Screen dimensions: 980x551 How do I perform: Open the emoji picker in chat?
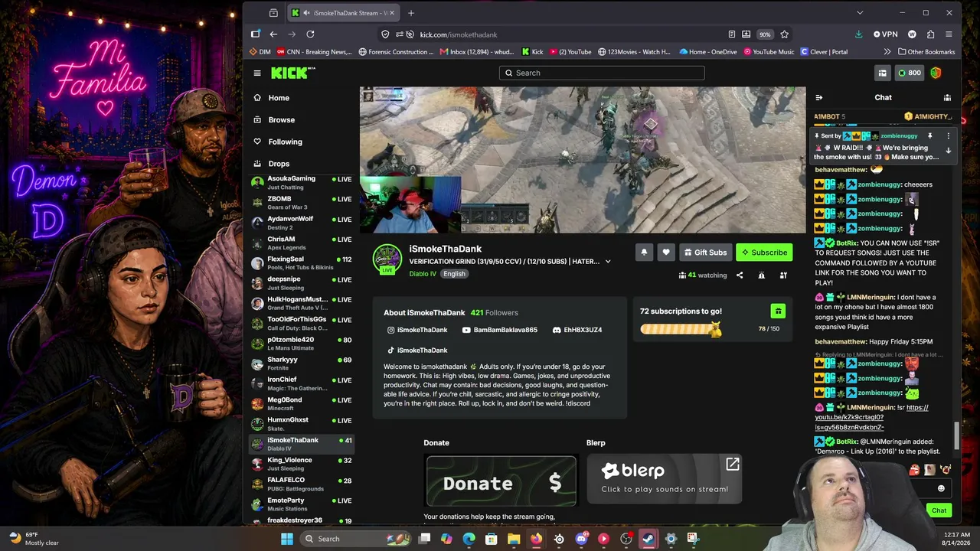coord(941,488)
